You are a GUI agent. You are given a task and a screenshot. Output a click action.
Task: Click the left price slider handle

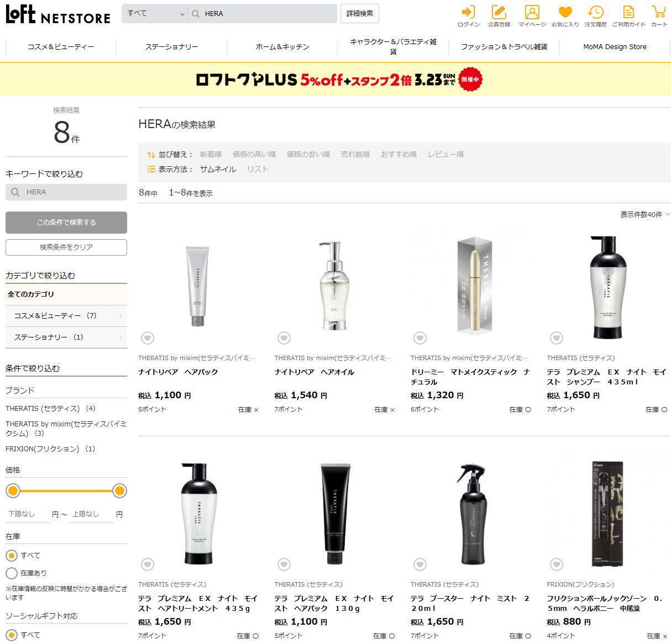(13, 490)
